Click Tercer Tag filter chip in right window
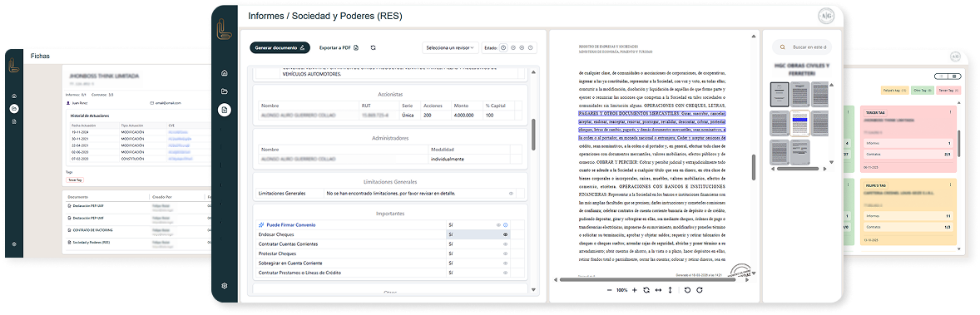The width and height of the screenshot is (980, 315). point(949,91)
